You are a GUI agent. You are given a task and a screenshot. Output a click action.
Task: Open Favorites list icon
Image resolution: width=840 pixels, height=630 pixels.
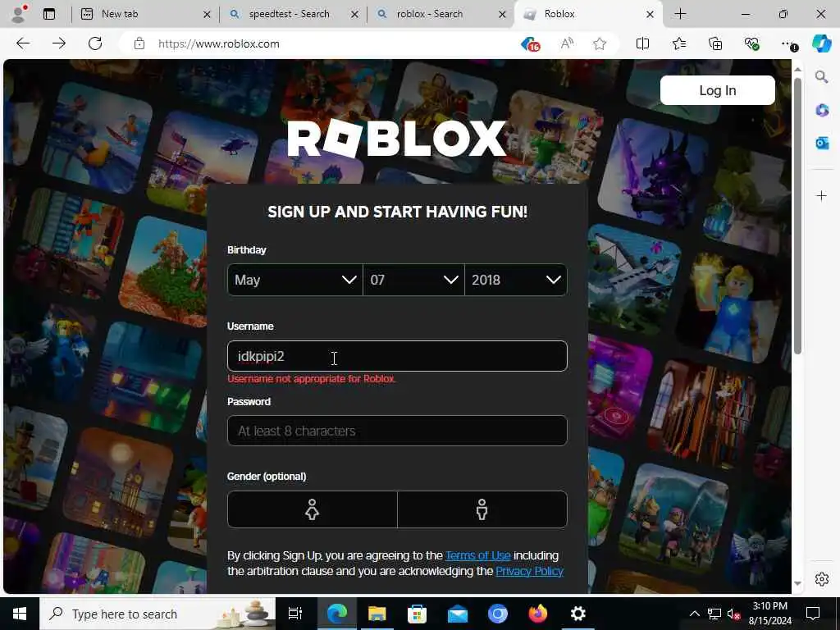(x=679, y=43)
